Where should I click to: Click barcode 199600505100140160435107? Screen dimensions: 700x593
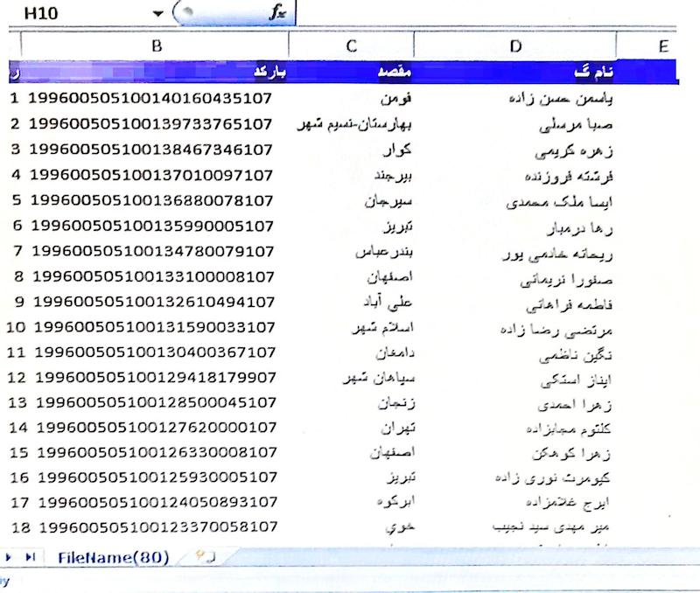(x=150, y=98)
